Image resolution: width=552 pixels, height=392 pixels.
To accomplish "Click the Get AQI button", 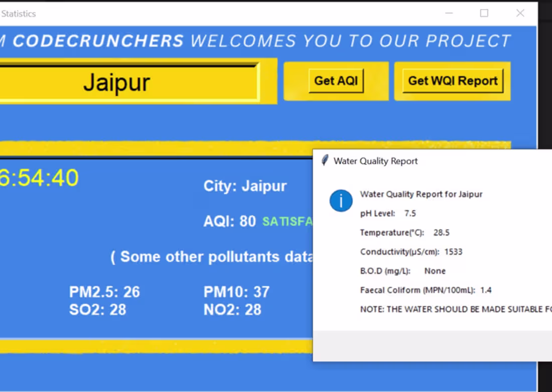I will point(336,81).
